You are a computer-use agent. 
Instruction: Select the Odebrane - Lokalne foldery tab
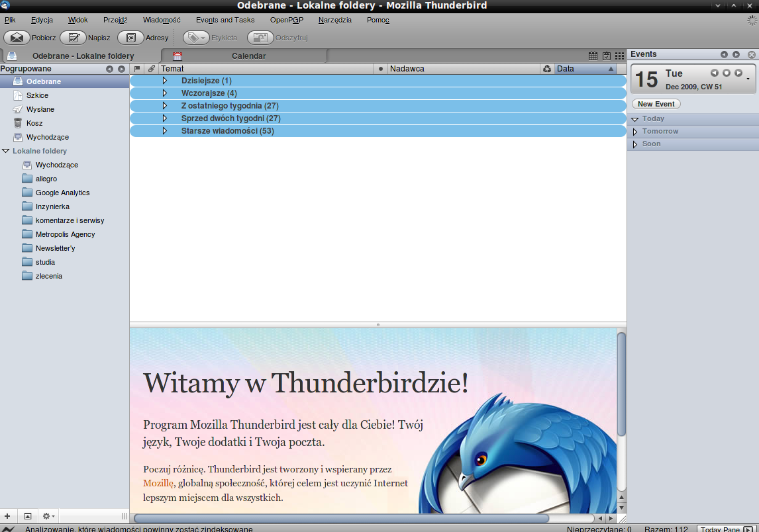point(81,56)
